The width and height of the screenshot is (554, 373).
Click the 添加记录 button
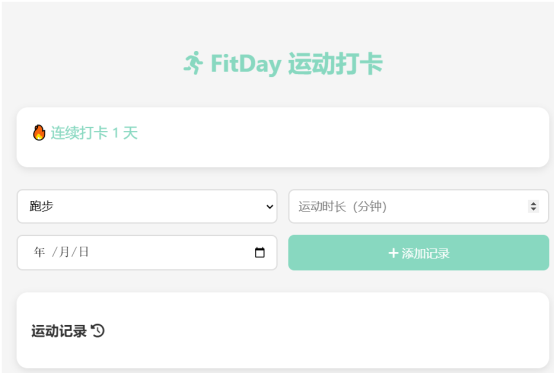(x=418, y=253)
